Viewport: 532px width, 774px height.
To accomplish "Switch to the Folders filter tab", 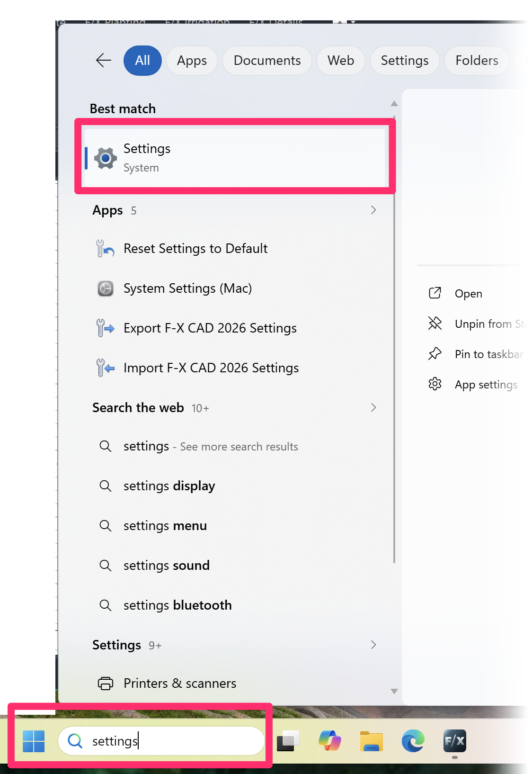I will tap(477, 60).
